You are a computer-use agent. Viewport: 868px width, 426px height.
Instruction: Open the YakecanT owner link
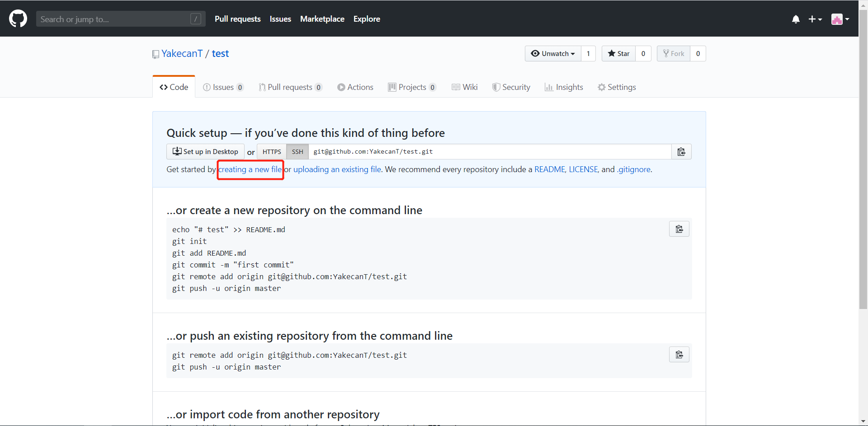[x=182, y=53]
